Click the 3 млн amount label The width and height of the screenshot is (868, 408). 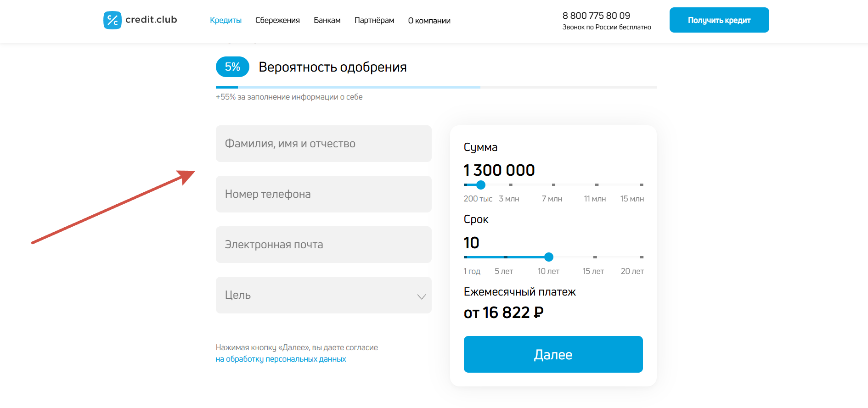pyautogui.click(x=509, y=199)
